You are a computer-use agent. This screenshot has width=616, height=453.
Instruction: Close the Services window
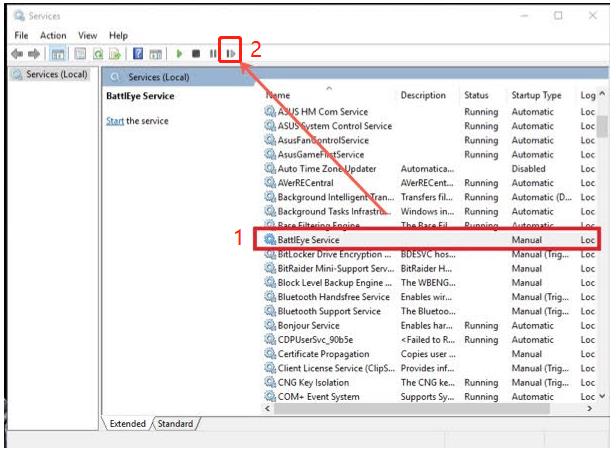pos(593,16)
